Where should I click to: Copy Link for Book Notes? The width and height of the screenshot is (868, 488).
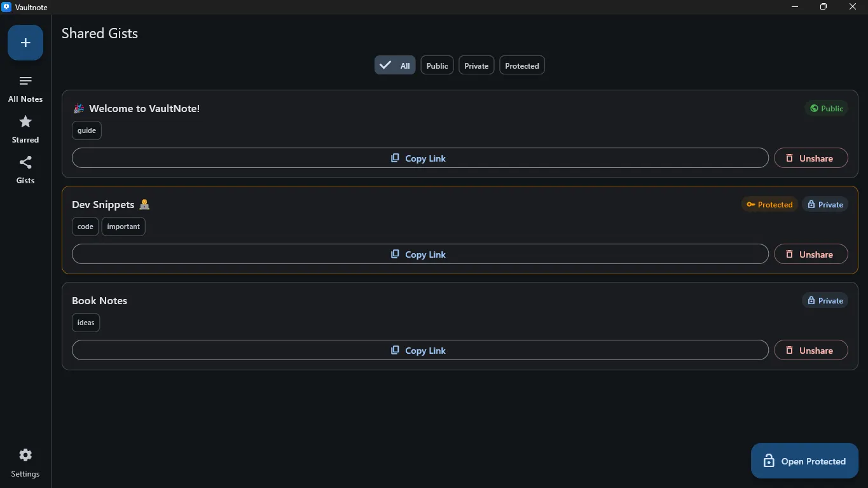pyautogui.click(x=420, y=350)
